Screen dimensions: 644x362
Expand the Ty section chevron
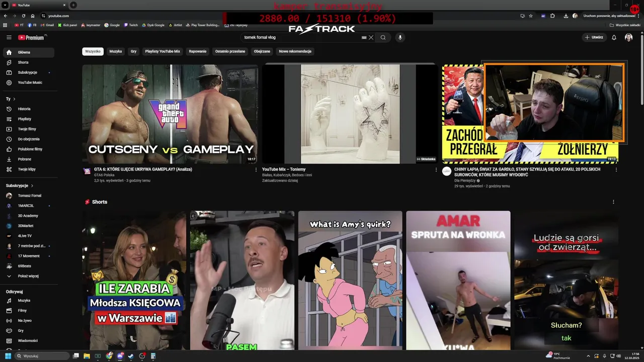(14, 99)
